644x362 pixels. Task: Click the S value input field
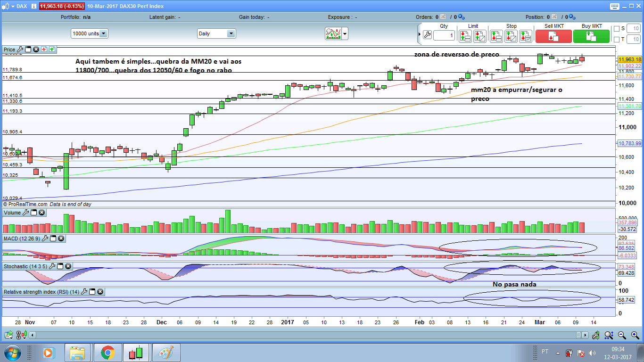633,28
